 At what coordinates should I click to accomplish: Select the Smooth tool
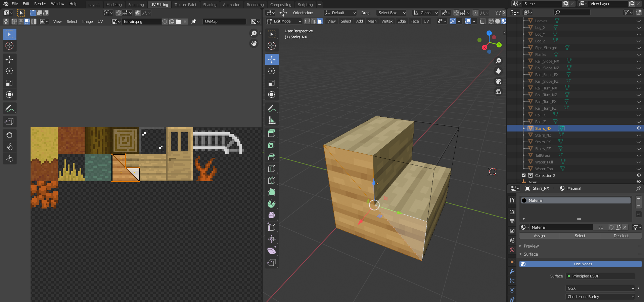coord(272,216)
